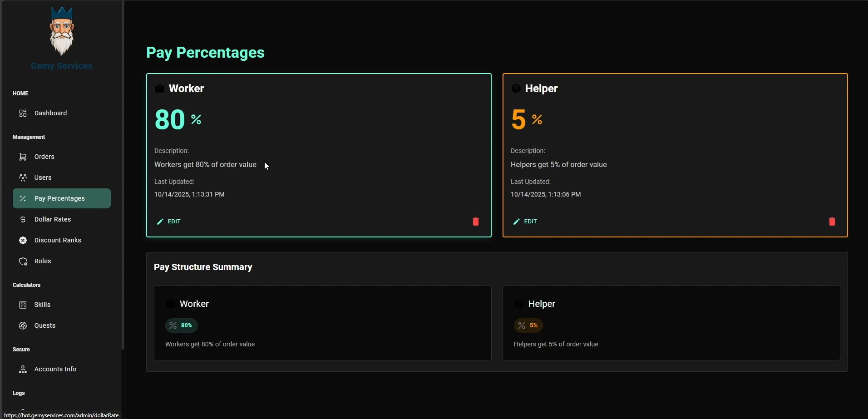Image resolution: width=868 pixels, height=419 pixels.
Task: Click Helper summary description text
Action: tap(556, 344)
